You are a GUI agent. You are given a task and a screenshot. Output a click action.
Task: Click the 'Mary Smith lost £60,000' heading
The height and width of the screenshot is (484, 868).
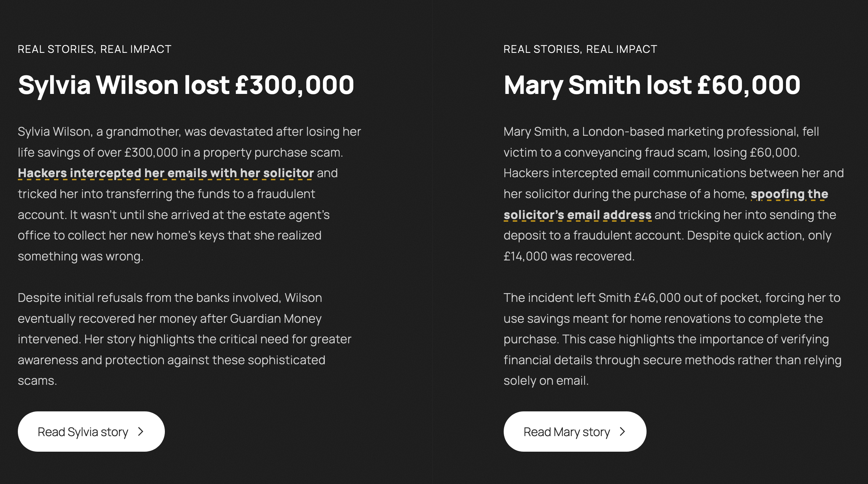point(652,85)
